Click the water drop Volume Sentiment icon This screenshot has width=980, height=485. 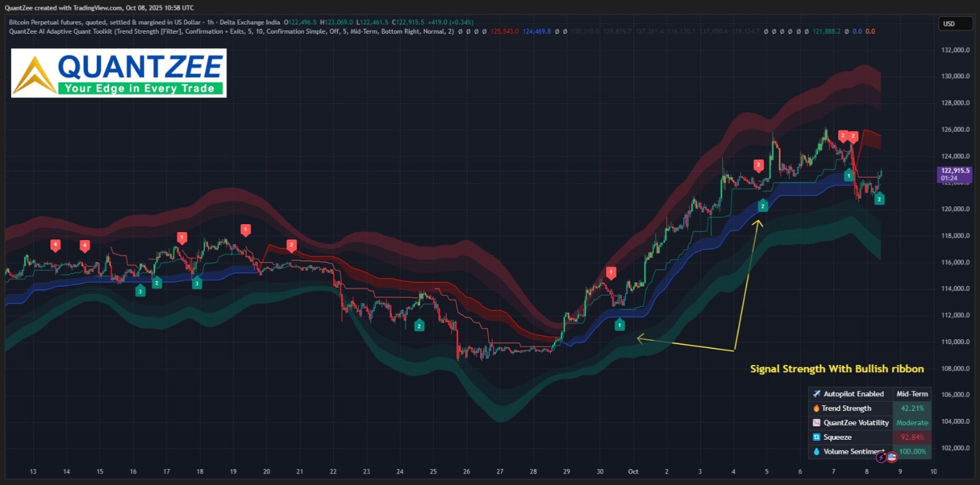coord(816,451)
